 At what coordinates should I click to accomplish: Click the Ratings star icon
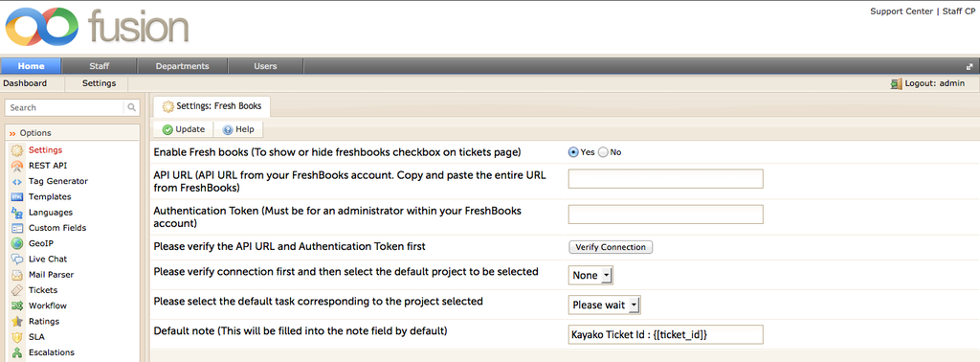(x=17, y=322)
